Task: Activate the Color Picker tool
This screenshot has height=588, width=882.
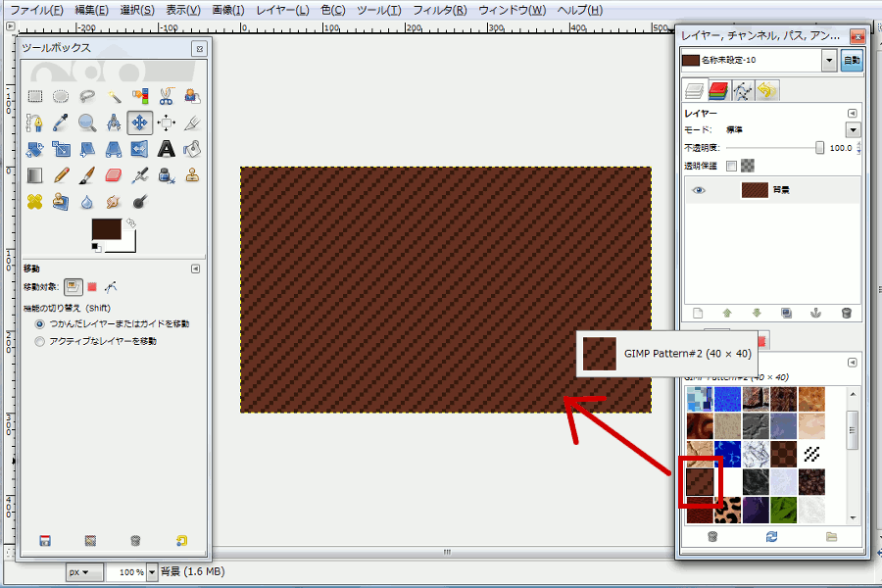Action: click(58, 122)
